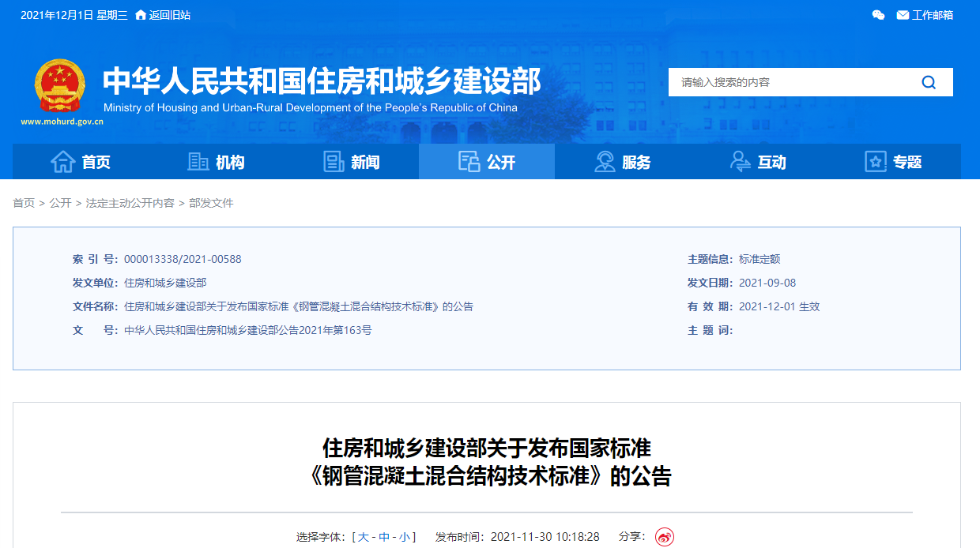Set font size to 大 (large)
Screen dimensions: 980x548
point(363,537)
